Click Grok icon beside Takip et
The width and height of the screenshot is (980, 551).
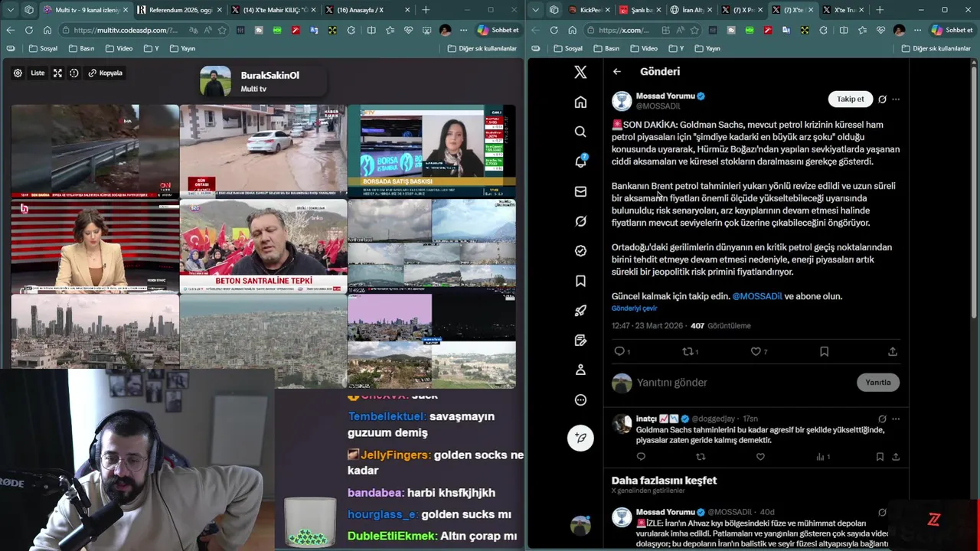[882, 99]
